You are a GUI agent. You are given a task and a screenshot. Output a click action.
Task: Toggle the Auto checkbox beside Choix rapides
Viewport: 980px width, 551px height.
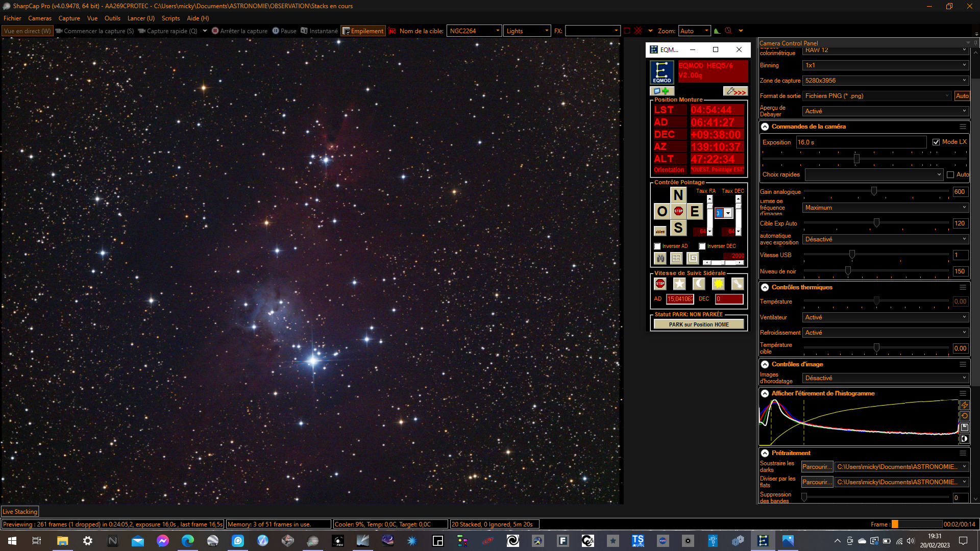click(950, 175)
